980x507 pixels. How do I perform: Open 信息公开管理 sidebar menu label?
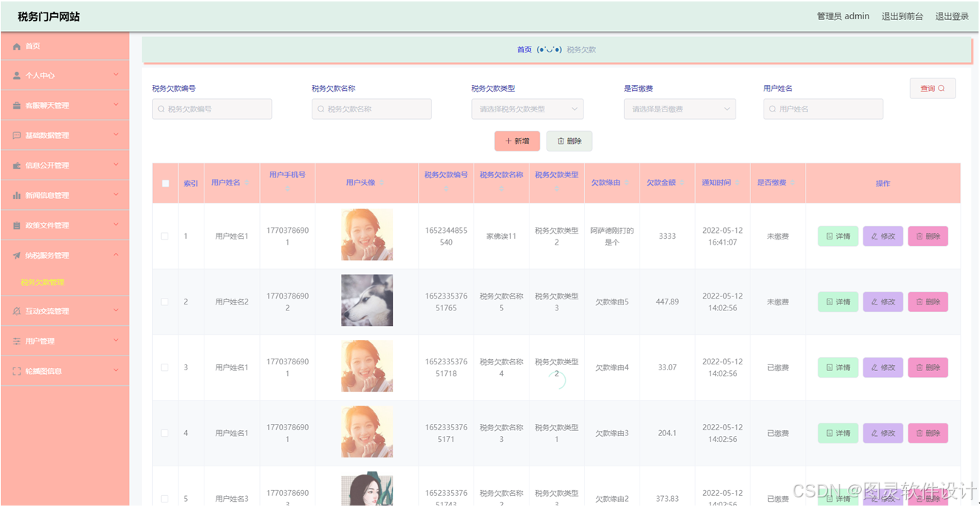pos(47,166)
